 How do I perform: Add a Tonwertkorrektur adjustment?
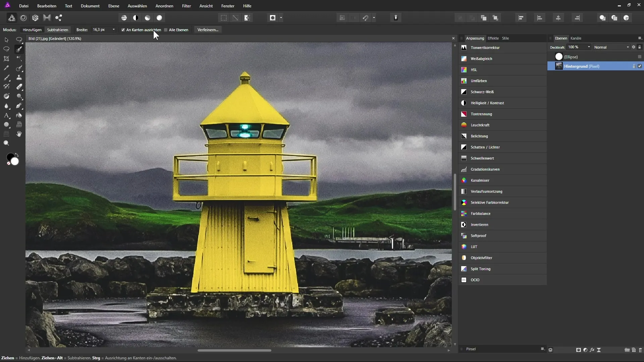502,48
